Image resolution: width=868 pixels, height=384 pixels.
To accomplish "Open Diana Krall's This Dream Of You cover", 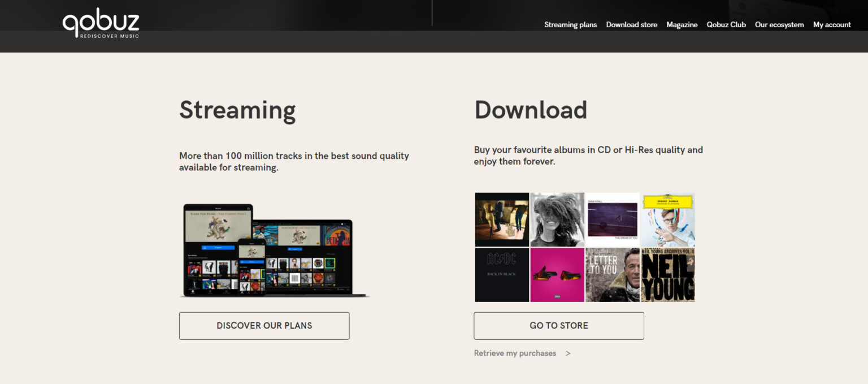I will click(613, 219).
